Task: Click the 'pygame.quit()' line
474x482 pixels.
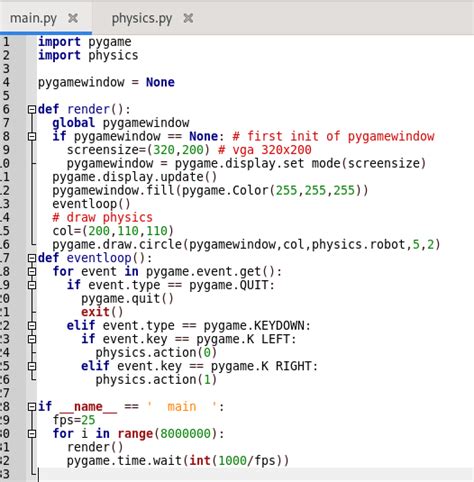Action: (127, 299)
